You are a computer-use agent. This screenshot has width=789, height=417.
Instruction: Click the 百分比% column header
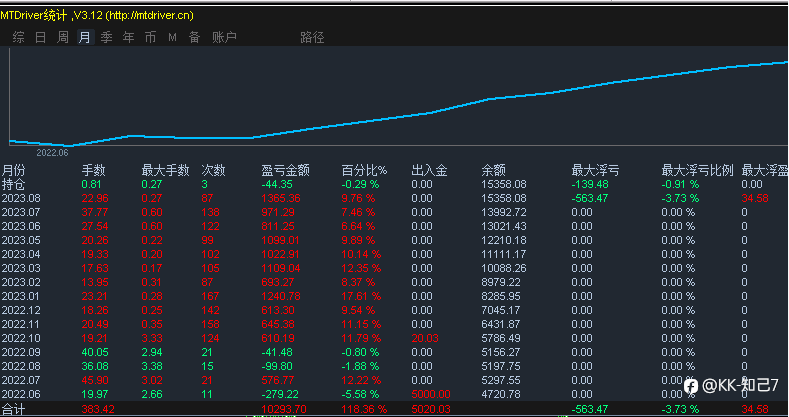point(364,170)
